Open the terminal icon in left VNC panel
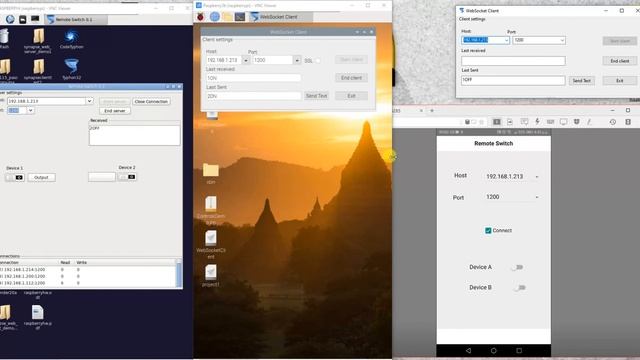Viewport: 640px width, 360px height. point(35,19)
